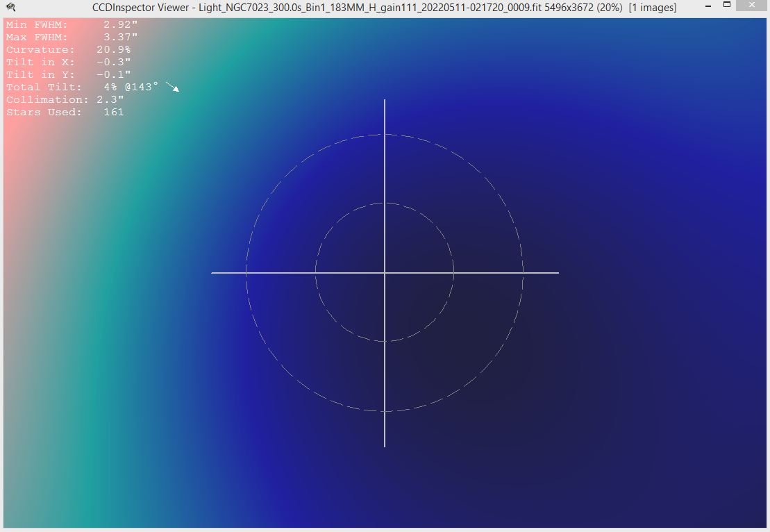
Task: Click the CCDInspector application icon in the title bar
Action: (x=10, y=7)
